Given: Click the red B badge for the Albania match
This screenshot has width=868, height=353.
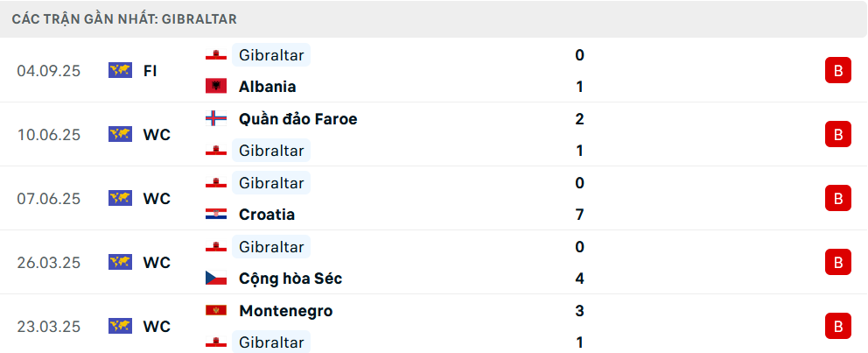Looking at the screenshot, I should (837, 71).
